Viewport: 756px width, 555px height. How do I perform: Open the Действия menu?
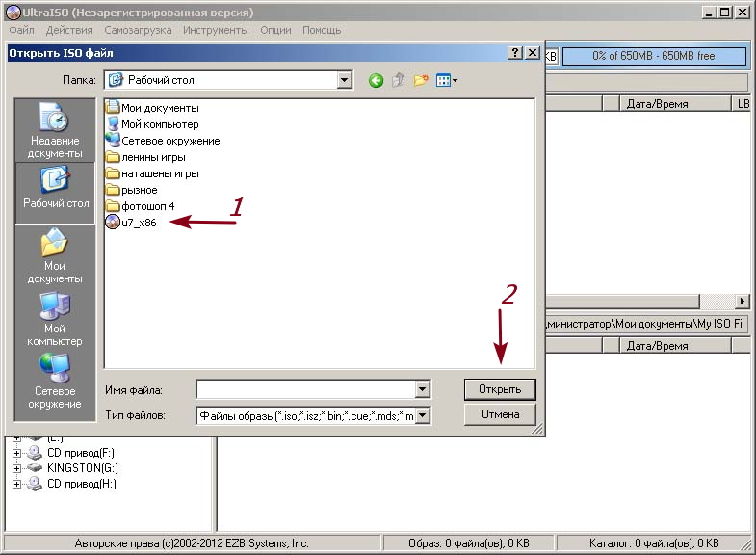(69, 30)
